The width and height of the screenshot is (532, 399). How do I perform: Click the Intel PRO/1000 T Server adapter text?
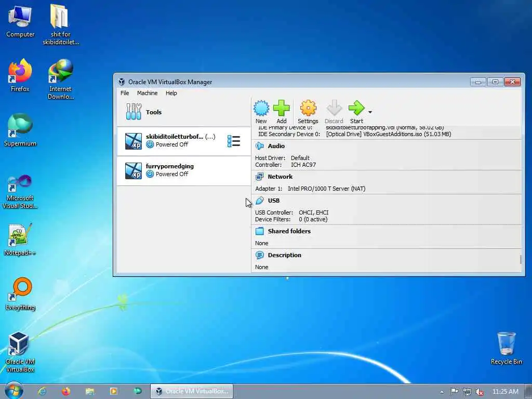click(x=326, y=189)
